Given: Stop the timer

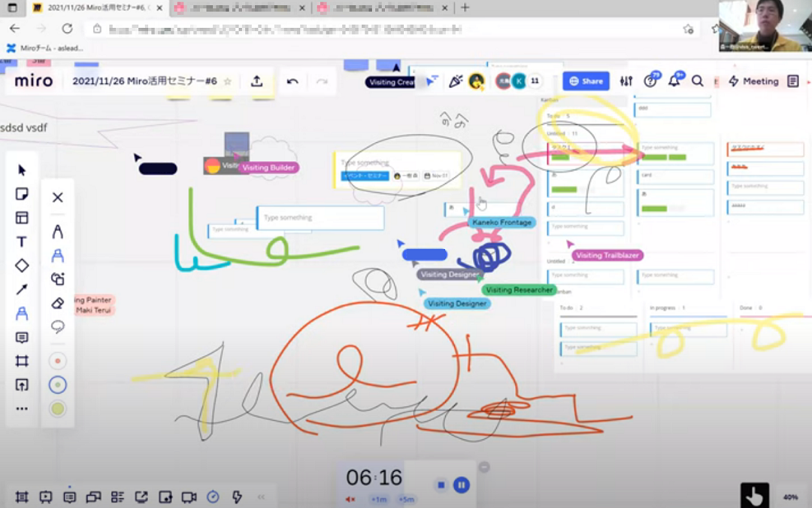Looking at the screenshot, I should coord(441,485).
